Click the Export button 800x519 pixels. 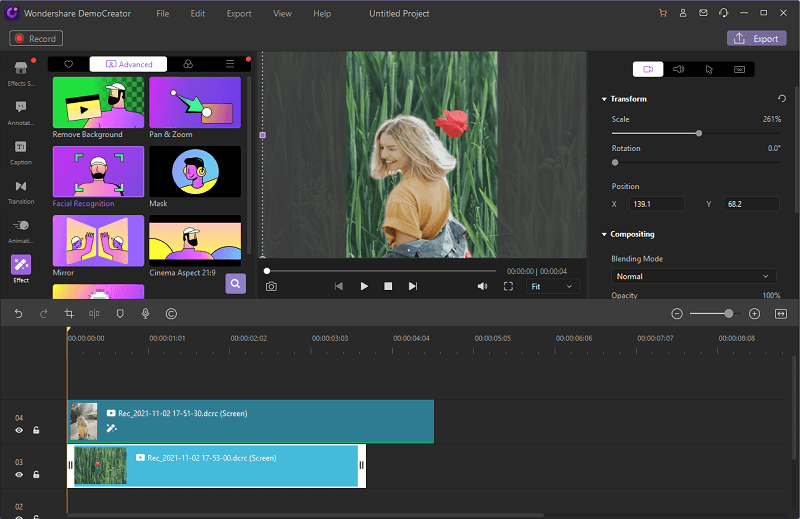[x=757, y=38]
